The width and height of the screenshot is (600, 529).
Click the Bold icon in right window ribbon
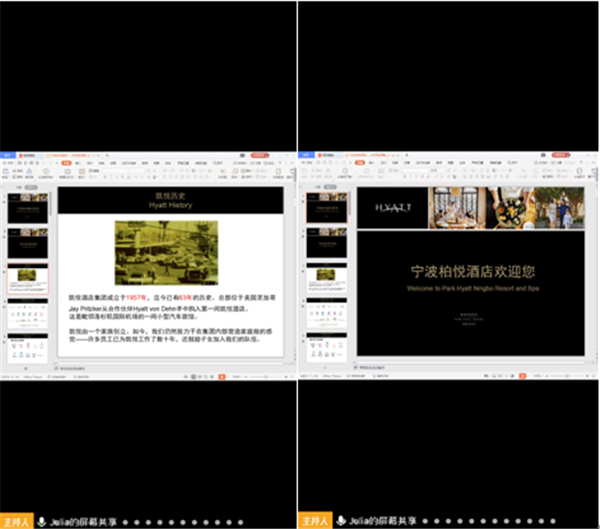pyautogui.click(x=405, y=177)
